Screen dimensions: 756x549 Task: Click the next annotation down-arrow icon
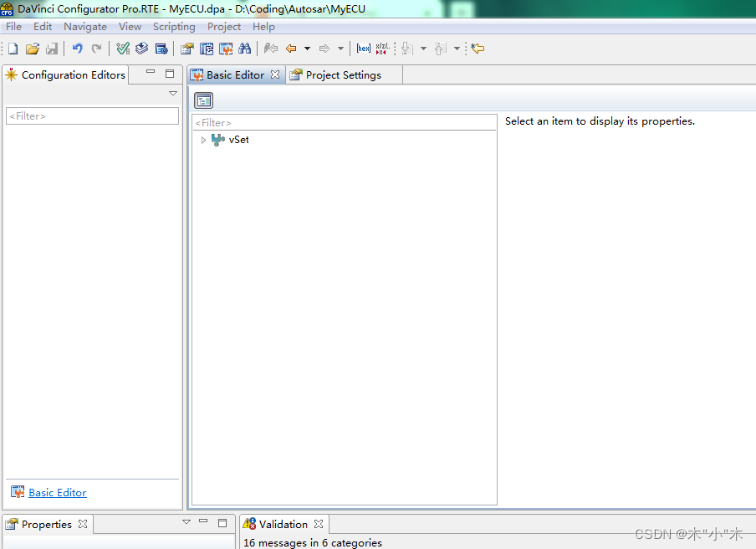(407, 49)
